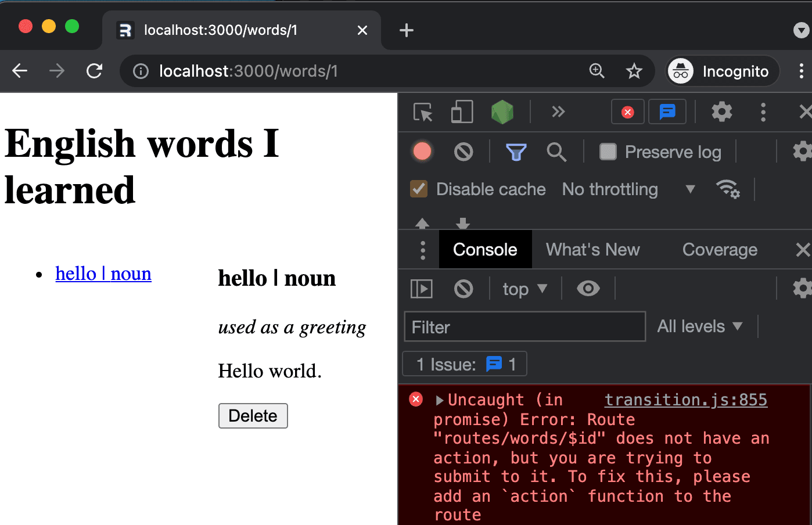Open dedicated Node.js DevTools
This screenshot has height=525, width=812.
click(x=501, y=112)
